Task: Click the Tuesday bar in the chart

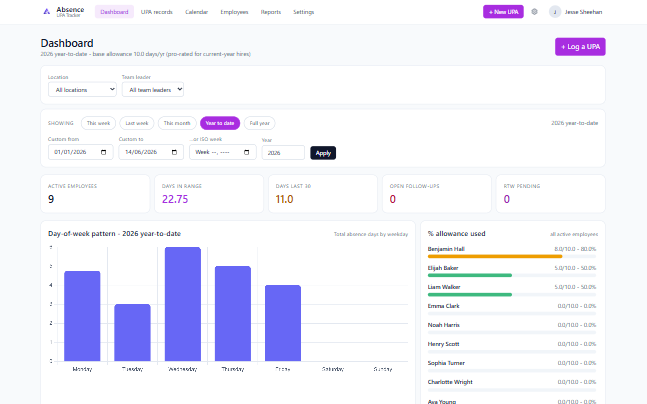Action: [132, 333]
